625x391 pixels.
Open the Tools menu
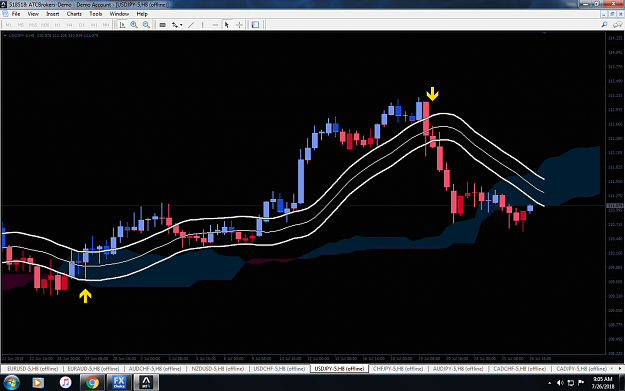click(96, 14)
